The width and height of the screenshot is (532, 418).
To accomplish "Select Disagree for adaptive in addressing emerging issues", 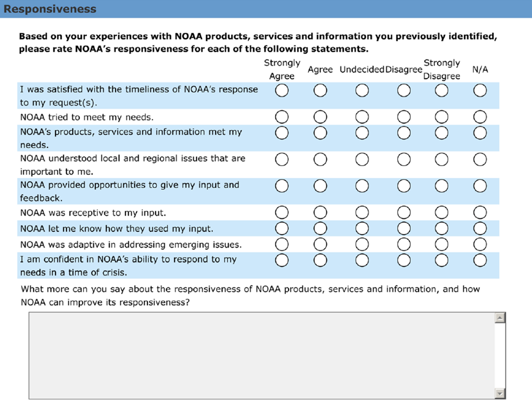I will [x=404, y=243].
